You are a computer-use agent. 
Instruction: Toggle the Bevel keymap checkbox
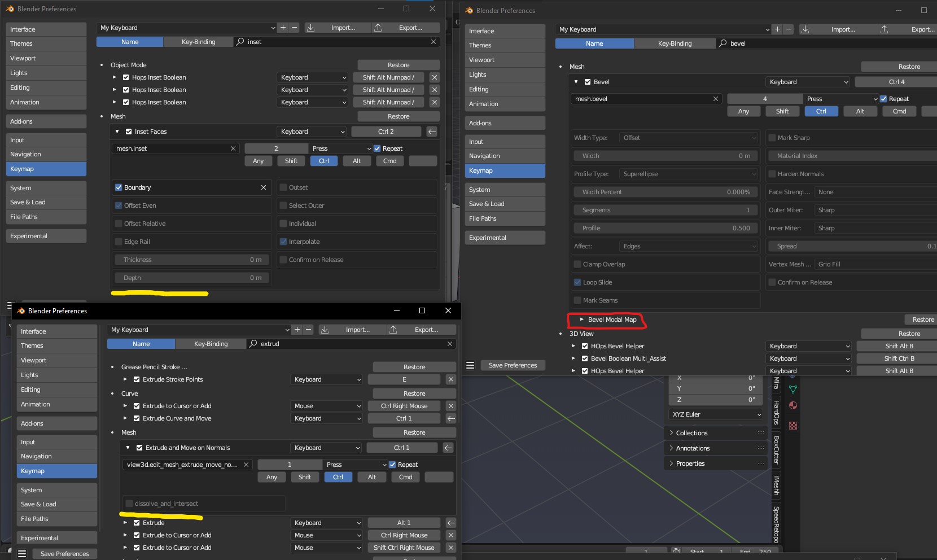coord(588,82)
